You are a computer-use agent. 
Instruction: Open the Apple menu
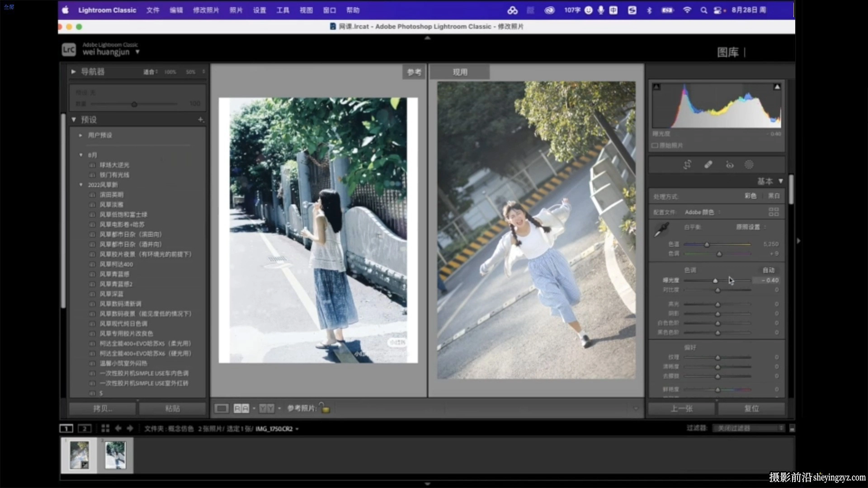point(66,10)
